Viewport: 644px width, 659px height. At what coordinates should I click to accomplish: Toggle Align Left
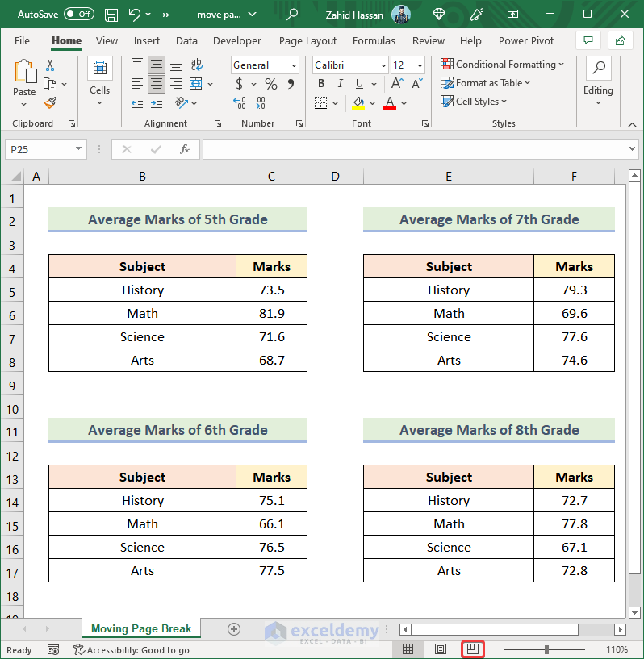[137, 84]
